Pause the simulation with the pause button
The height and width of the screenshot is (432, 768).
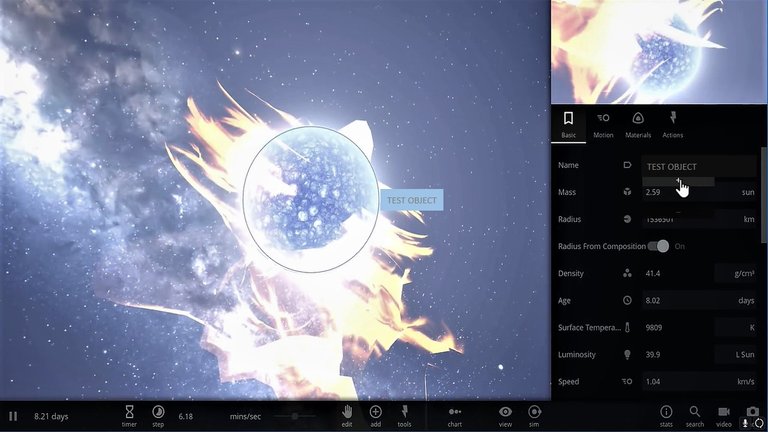(x=13, y=416)
